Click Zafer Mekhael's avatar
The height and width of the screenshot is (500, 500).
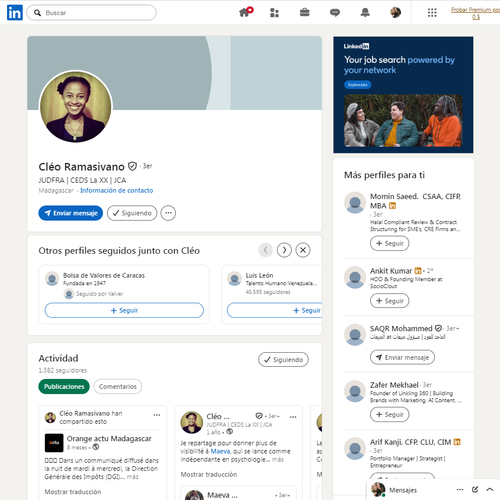pyautogui.click(x=355, y=391)
